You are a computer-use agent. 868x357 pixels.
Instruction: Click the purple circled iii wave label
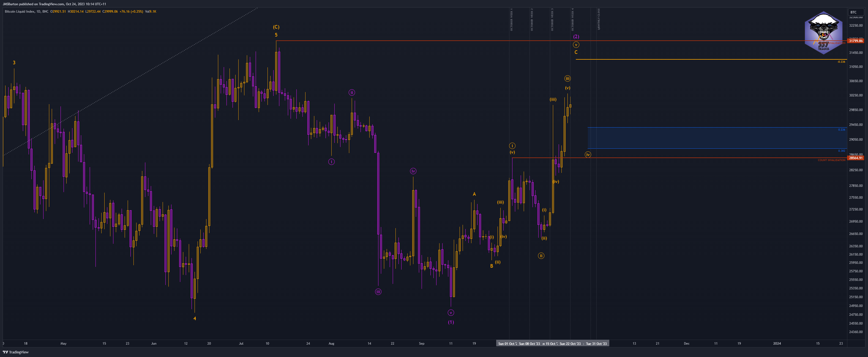pos(378,292)
